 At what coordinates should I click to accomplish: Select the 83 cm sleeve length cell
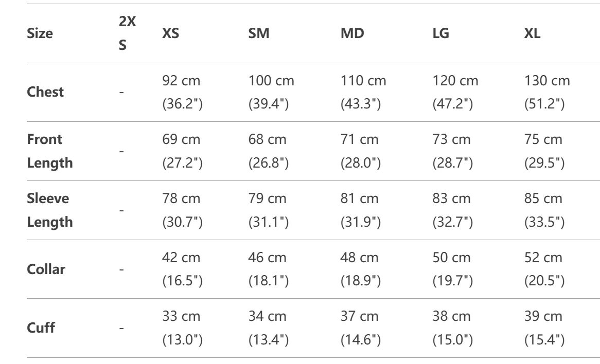(x=451, y=198)
